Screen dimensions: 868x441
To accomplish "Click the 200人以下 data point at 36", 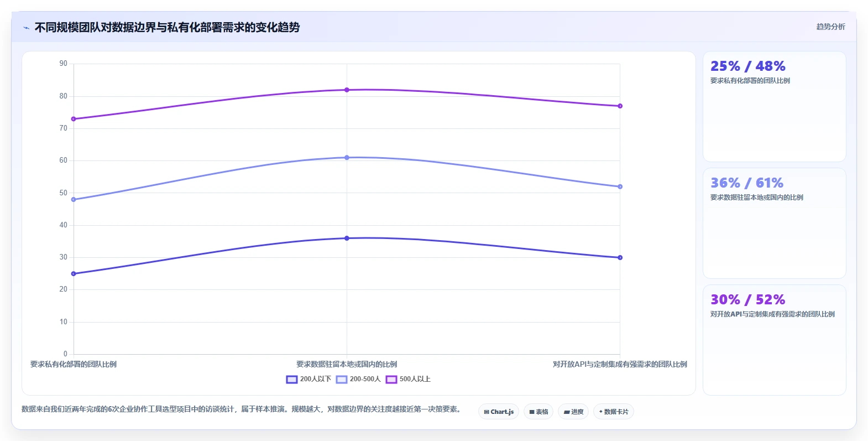I will point(347,238).
